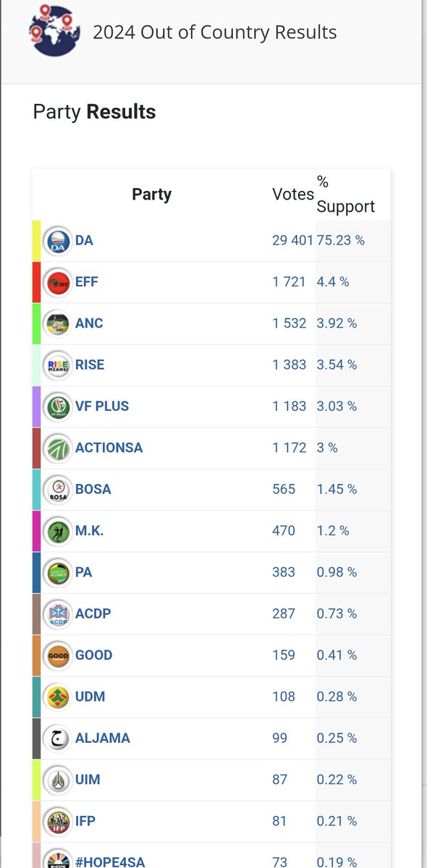Sort by the Votes column header
The image size is (427, 868).
click(293, 194)
